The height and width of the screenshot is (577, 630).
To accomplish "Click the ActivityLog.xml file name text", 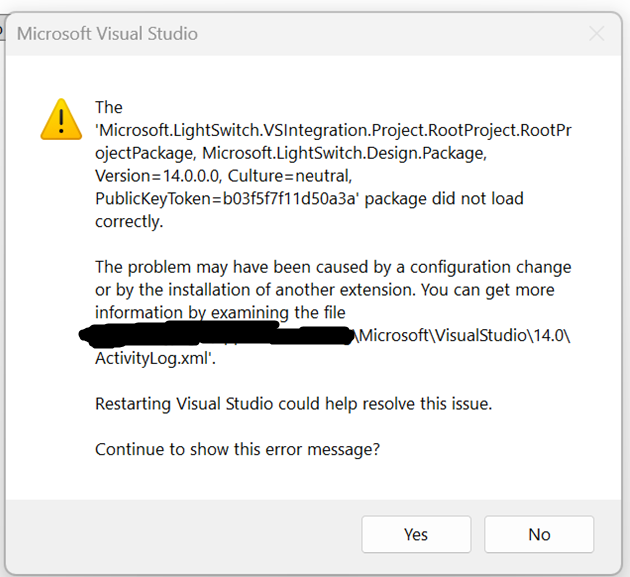I will (x=155, y=359).
